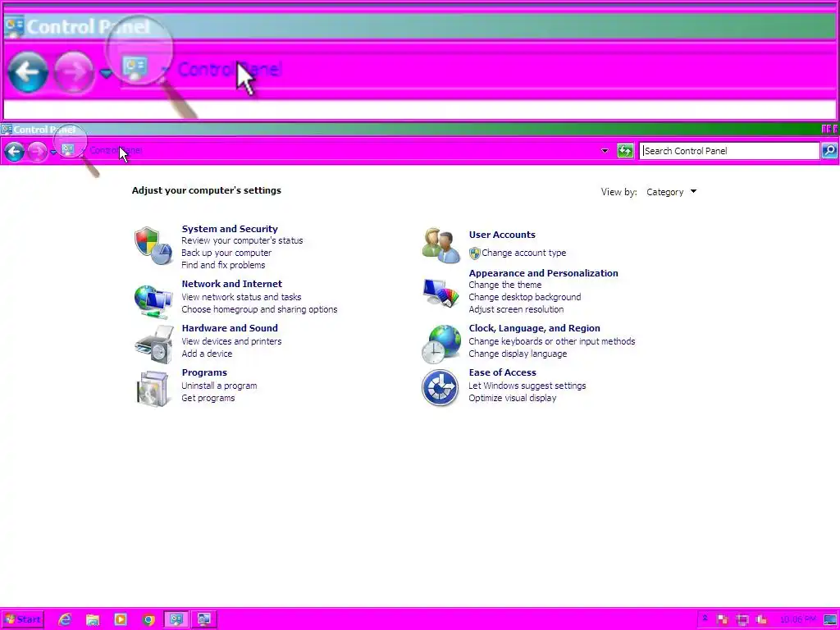The image size is (840, 630).
Task: Click the forward navigation arrow
Action: pyautogui.click(x=37, y=152)
